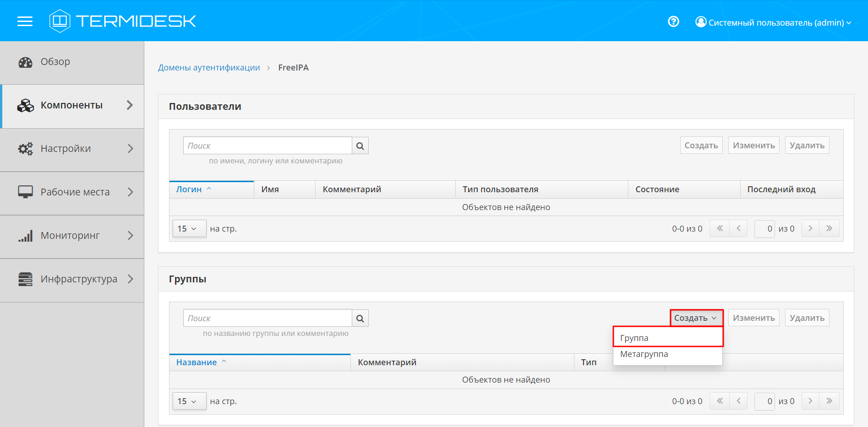Viewport: 868px width, 427px height.
Task: Open the system user admin account menu
Action: (773, 22)
